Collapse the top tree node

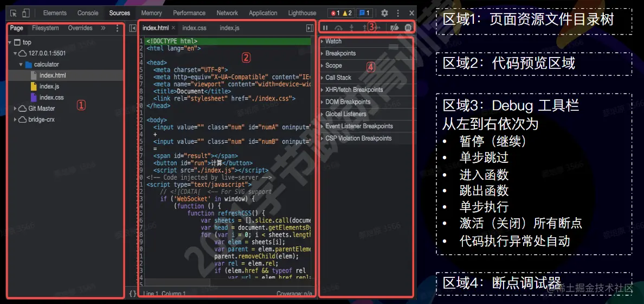(x=10, y=42)
